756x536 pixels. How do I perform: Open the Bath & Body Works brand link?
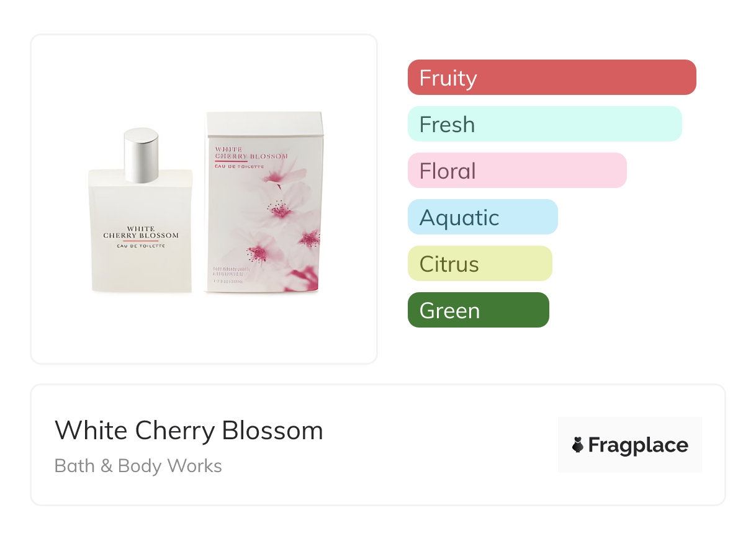point(138,466)
